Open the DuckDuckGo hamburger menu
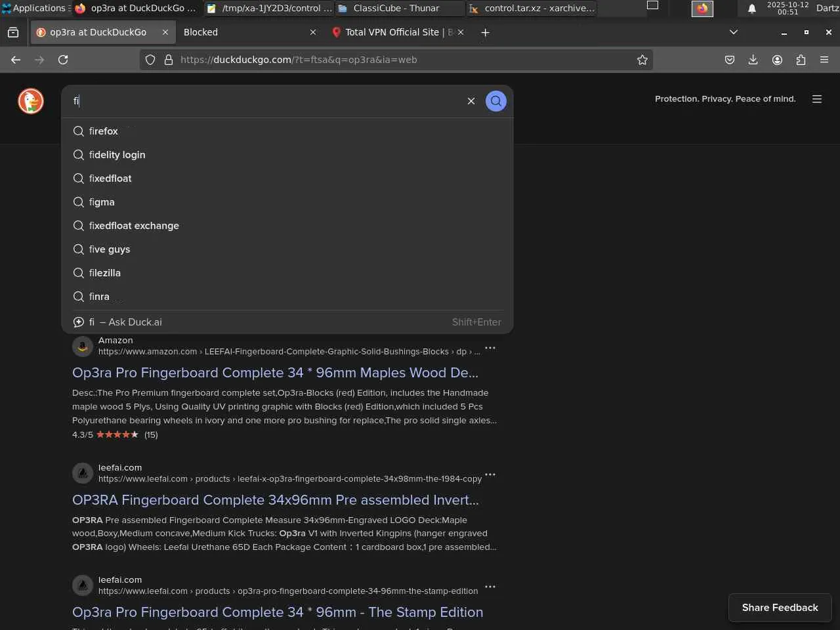 pos(817,99)
